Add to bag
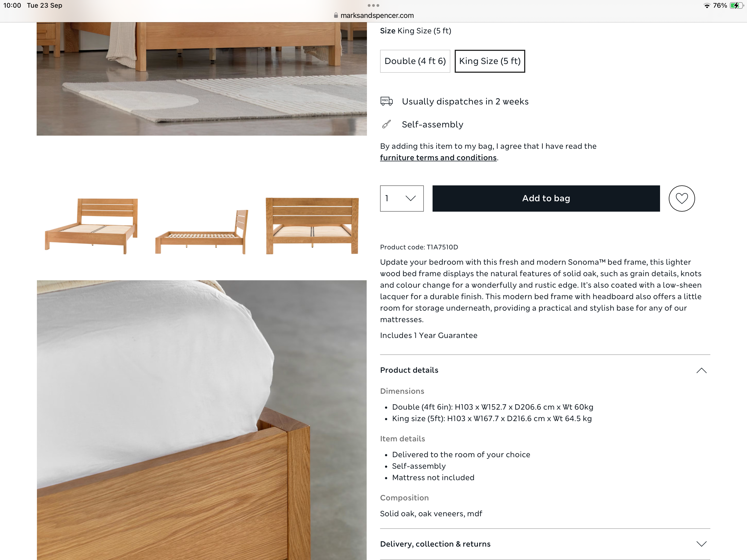The width and height of the screenshot is (747, 560). [546, 198]
